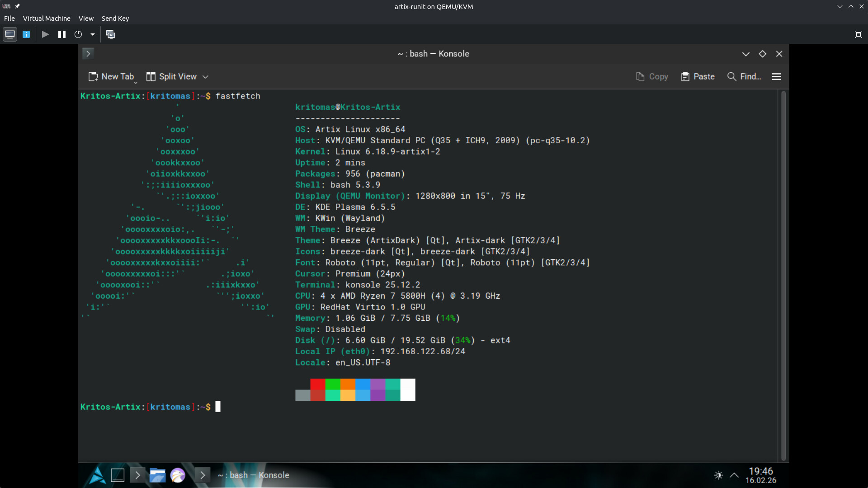Click the shutdown power icon
868x488 pixels.
tap(78, 34)
